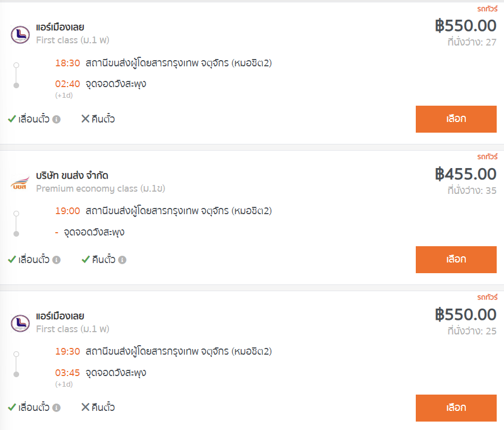Click Premium economy class (ม.1ข) text
Image resolution: width=504 pixels, height=430 pixels.
click(x=101, y=188)
